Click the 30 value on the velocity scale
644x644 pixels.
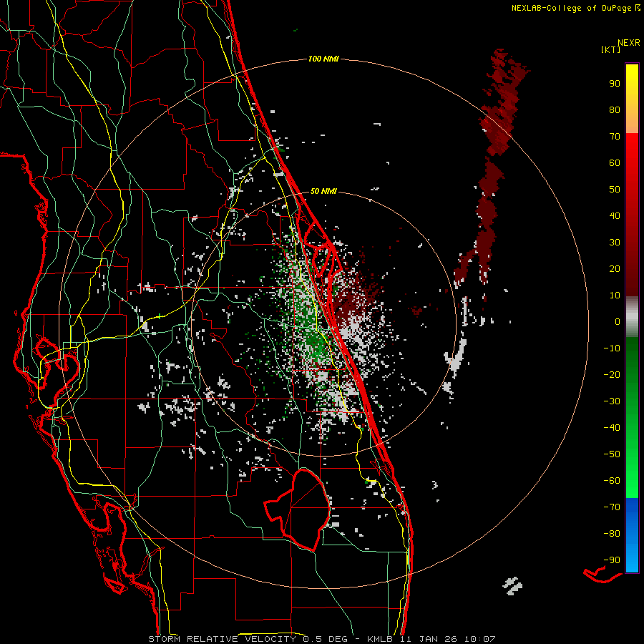tap(615, 243)
